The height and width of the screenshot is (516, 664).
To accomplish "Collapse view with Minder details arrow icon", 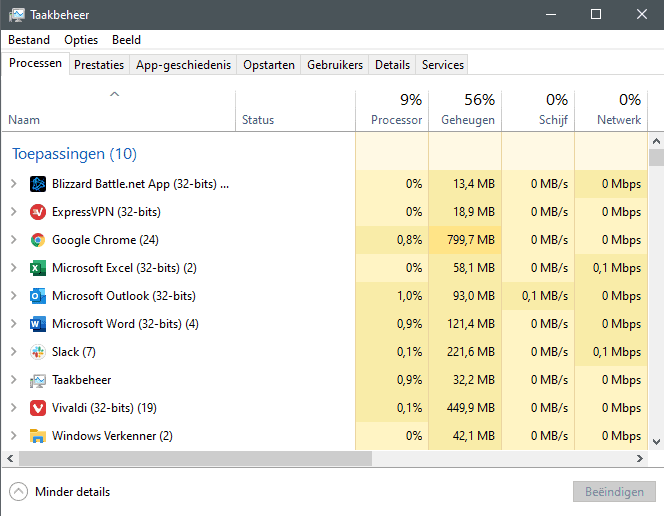I will point(18,492).
